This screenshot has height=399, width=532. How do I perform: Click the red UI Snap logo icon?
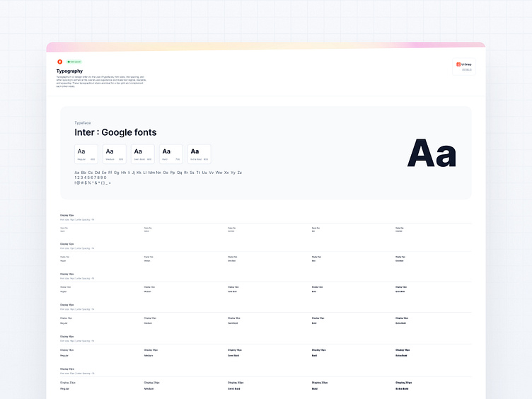coord(458,64)
